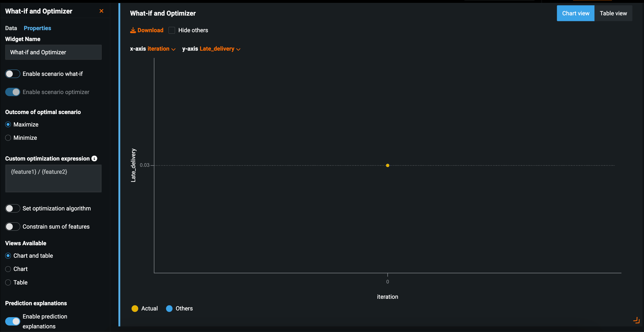Disable prediction explanations toggle
Image resolution: width=644 pixels, height=332 pixels.
tap(12, 321)
